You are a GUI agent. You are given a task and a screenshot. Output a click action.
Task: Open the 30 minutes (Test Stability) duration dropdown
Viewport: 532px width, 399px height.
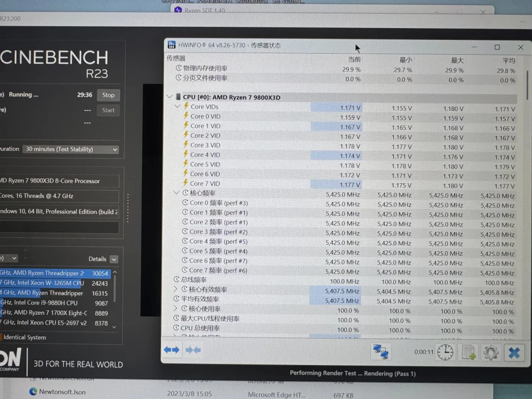click(70, 149)
